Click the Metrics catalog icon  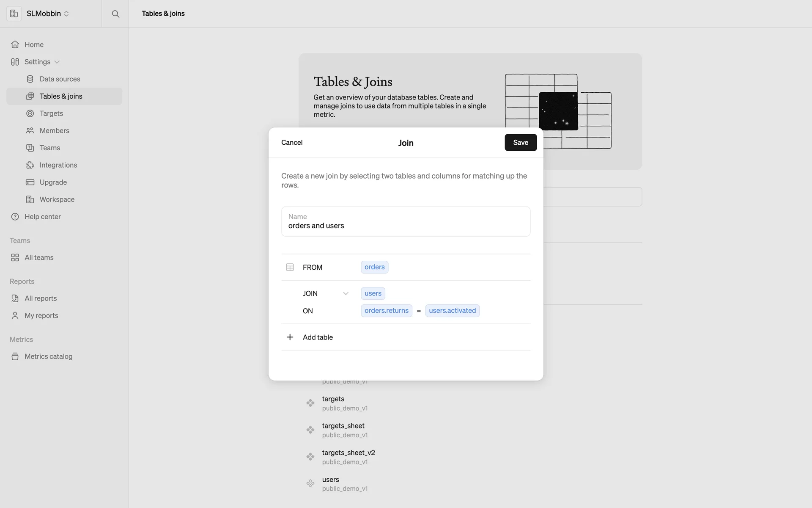coord(15,356)
